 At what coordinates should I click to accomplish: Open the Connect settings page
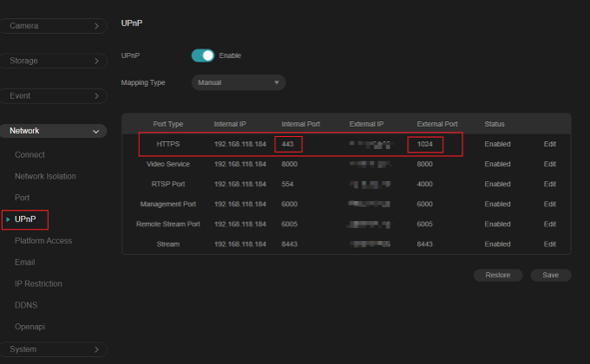coord(29,154)
